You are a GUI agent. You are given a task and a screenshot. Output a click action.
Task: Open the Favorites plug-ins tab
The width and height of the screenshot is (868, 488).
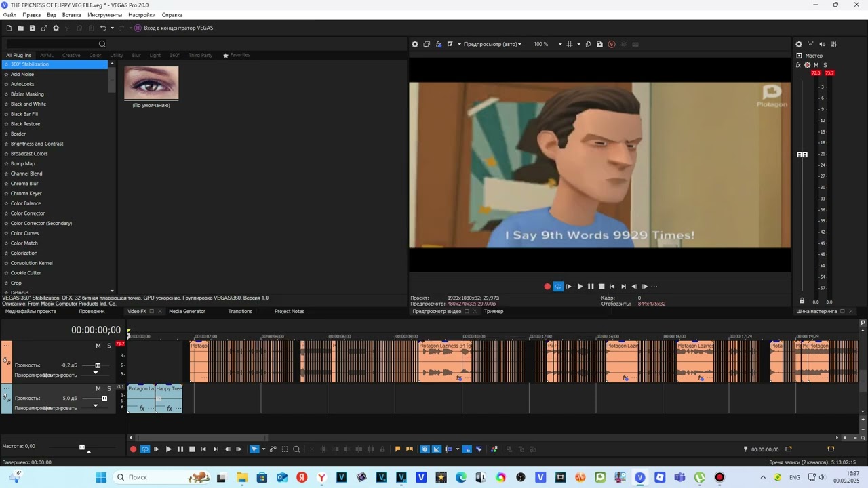click(x=237, y=55)
